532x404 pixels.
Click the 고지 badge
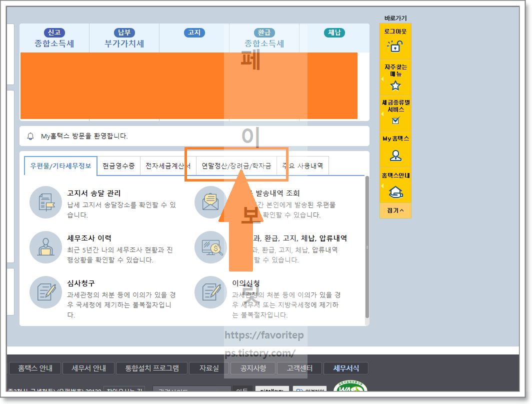pyautogui.click(x=194, y=32)
